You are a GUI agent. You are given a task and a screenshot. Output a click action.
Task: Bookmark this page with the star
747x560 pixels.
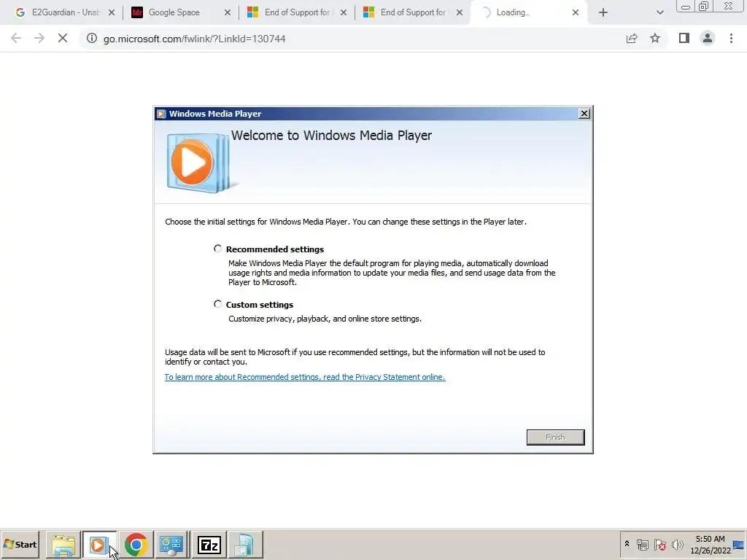[x=655, y=38]
